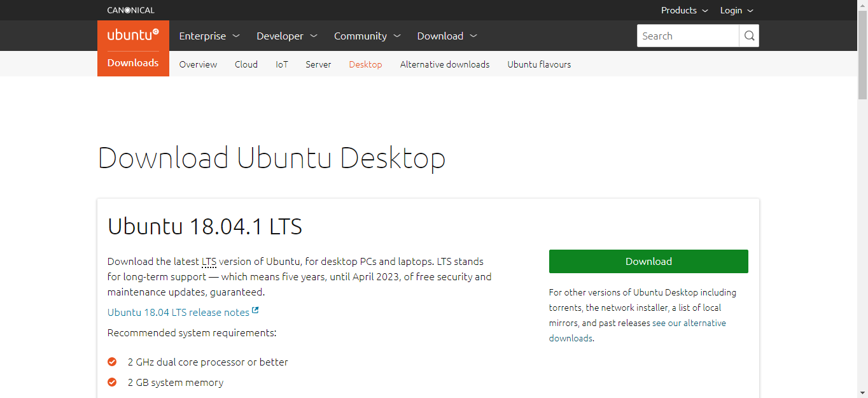Click the Recommended system requirements text
This screenshot has width=868, height=398.
pyautogui.click(x=192, y=332)
